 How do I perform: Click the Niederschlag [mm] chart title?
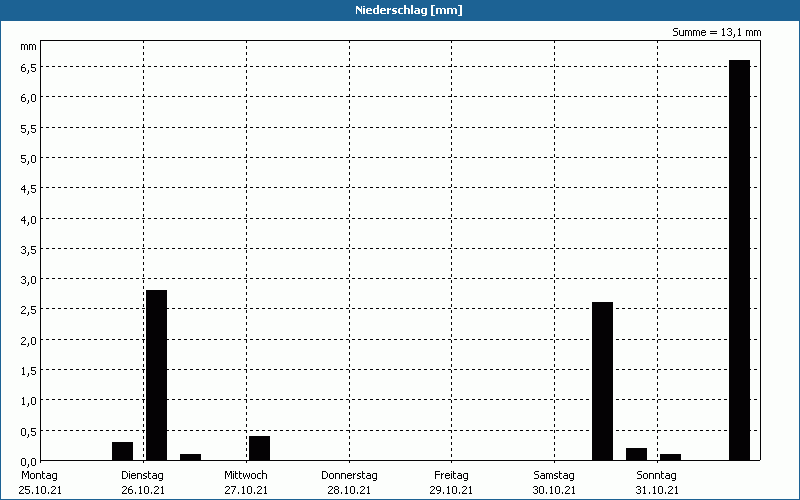coord(409,10)
